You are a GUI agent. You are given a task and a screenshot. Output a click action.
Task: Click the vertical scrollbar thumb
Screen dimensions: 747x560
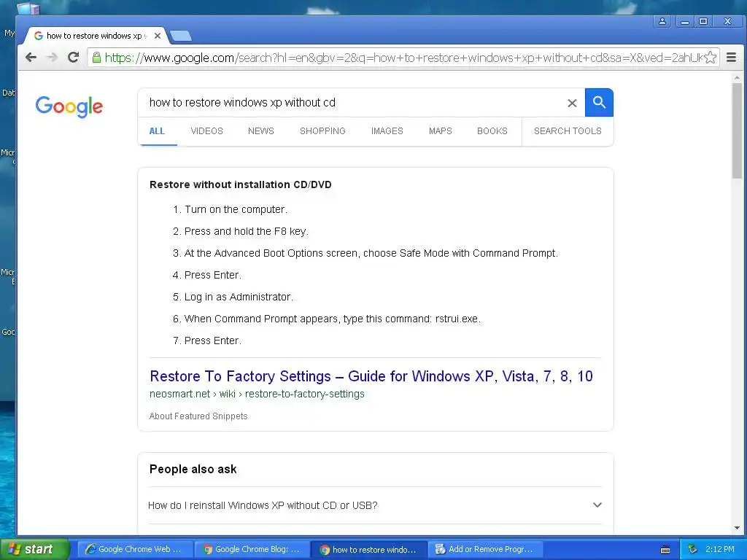coord(737,131)
